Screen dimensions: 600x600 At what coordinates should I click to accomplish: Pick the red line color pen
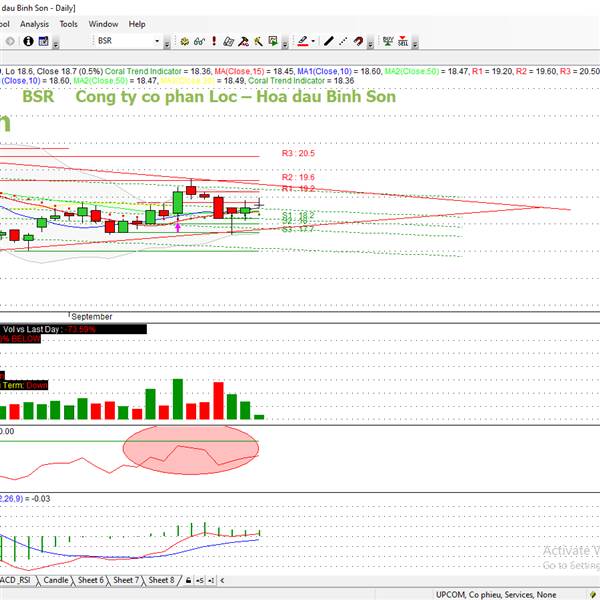click(x=303, y=41)
